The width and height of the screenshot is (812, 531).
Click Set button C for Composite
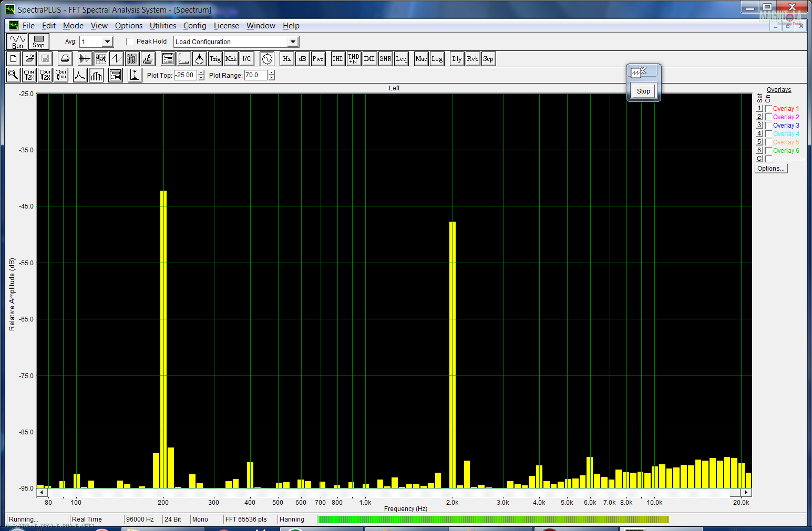click(759, 159)
